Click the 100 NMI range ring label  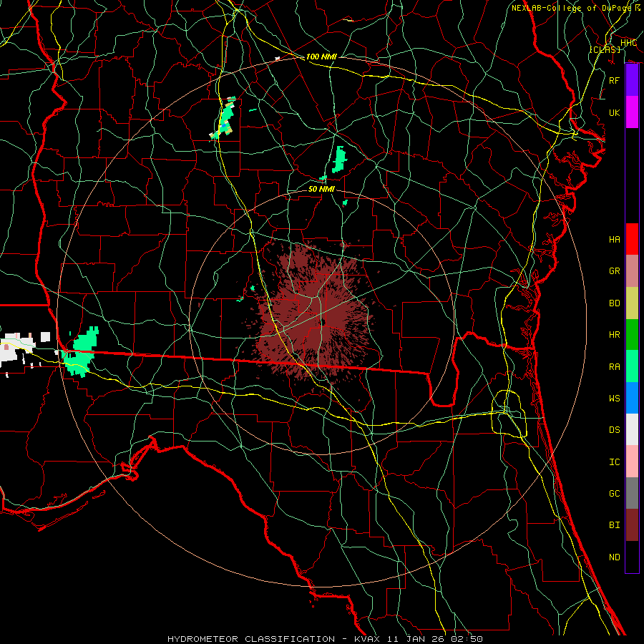[321, 57]
